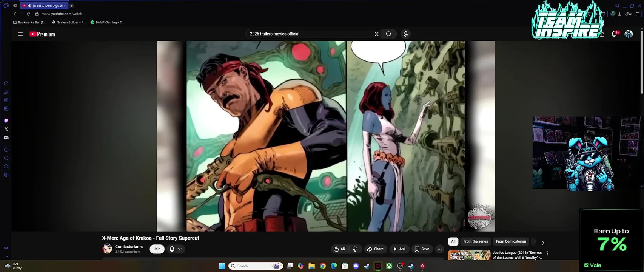This screenshot has height=272, width=644.
Task: Open YouTube notifications bell with 9+ badge
Action: tap(615, 34)
